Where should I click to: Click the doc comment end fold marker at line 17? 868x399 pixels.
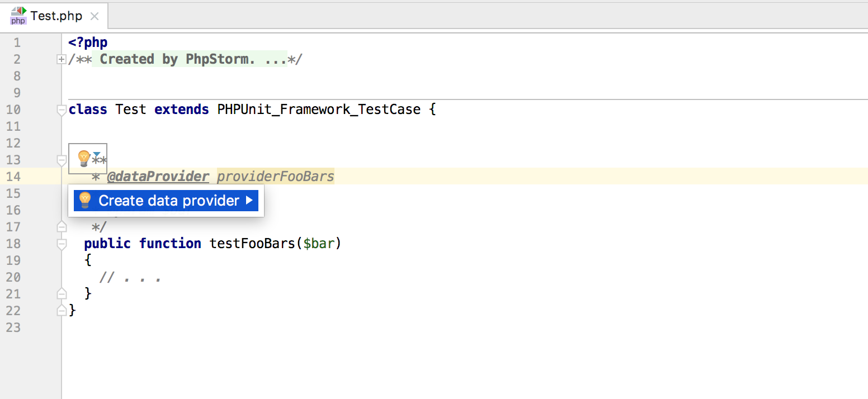pos(62,226)
